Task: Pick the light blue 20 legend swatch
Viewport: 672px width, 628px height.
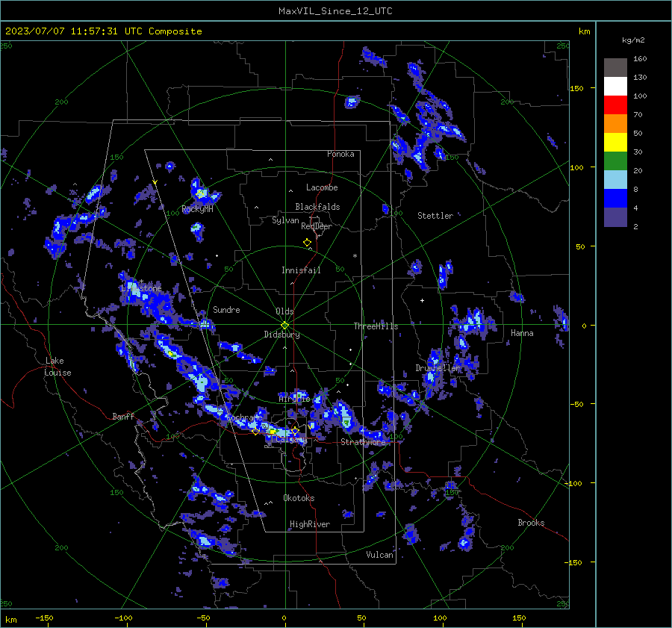Action: coord(615,180)
